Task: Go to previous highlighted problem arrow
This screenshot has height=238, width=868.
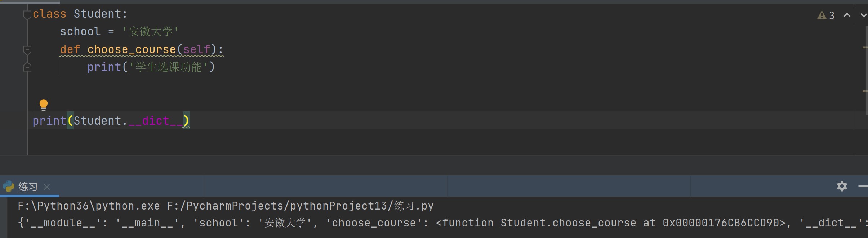Action: tap(847, 15)
